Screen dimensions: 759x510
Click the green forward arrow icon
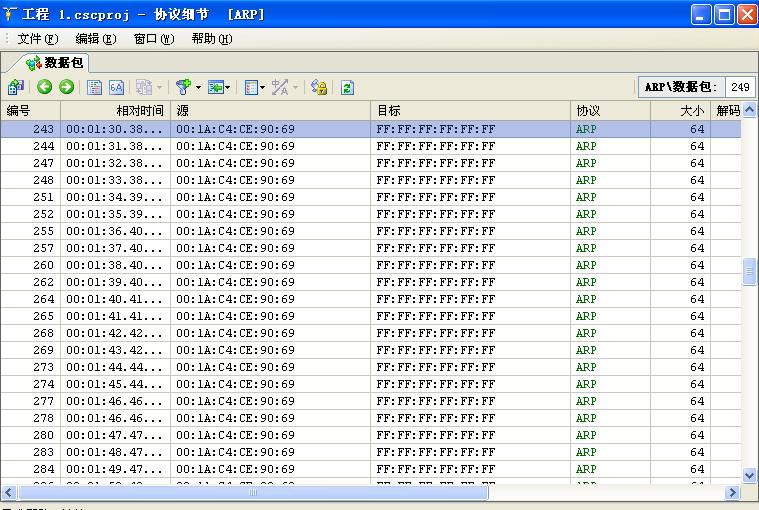pos(66,87)
